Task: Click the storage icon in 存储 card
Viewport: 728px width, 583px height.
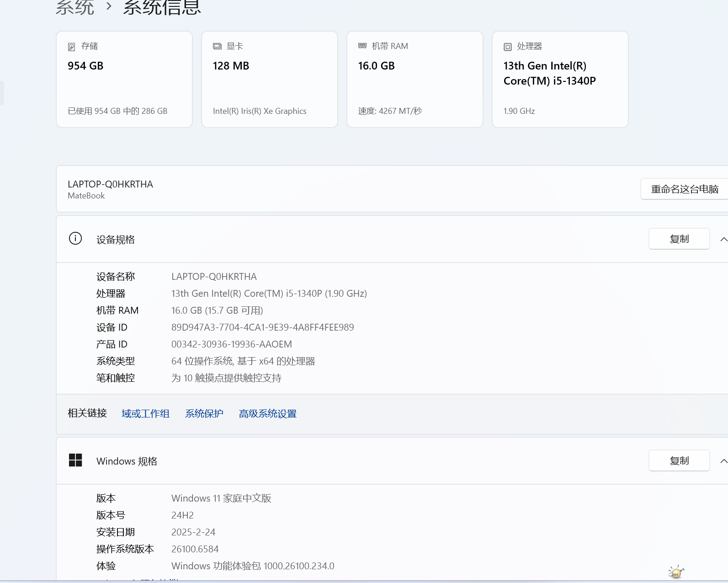Action: click(x=71, y=47)
